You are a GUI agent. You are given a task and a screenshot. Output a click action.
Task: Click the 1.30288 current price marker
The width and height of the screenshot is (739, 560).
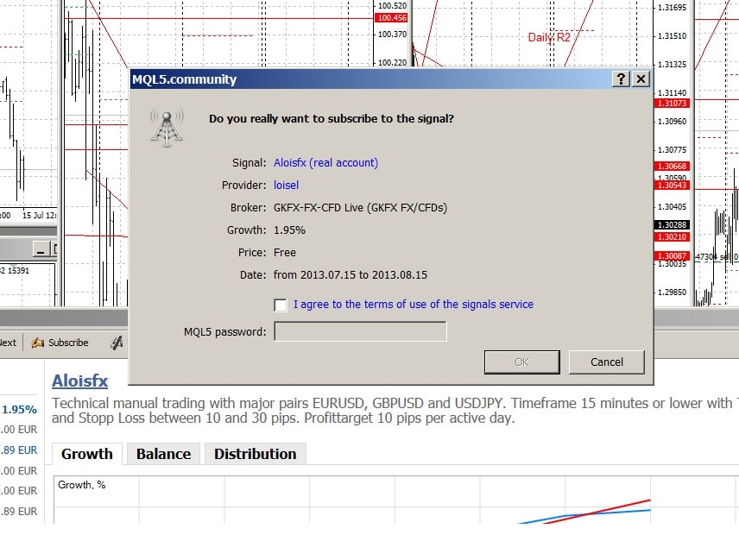click(x=671, y=225)
